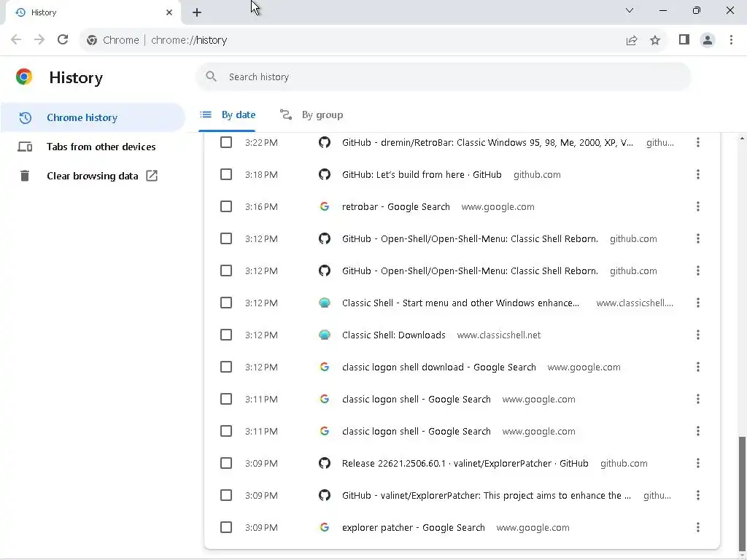
Task: Click the chrome://history address bar URL
Action: pyautogui.click(x=189, y=40)
